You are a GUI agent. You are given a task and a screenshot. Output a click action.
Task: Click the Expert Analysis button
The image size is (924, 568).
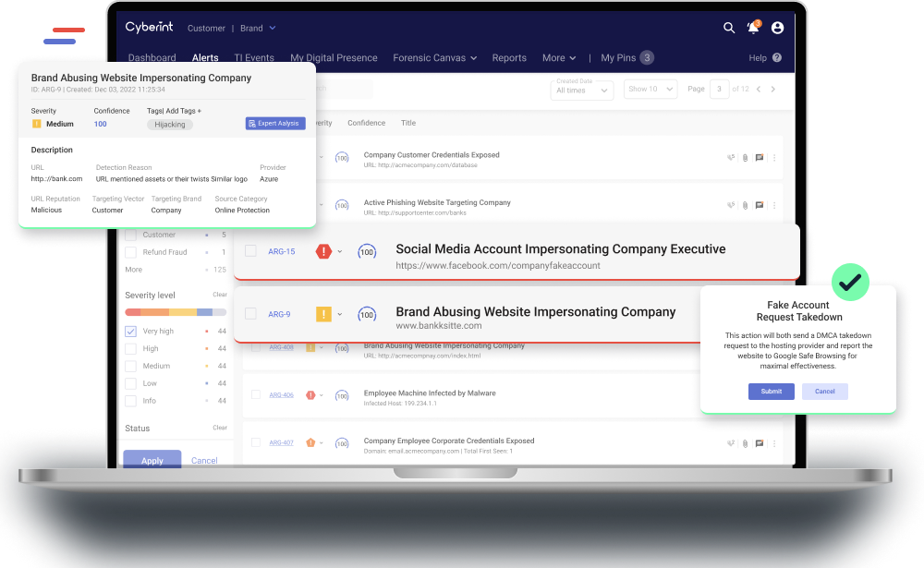[x=275, y=123]
